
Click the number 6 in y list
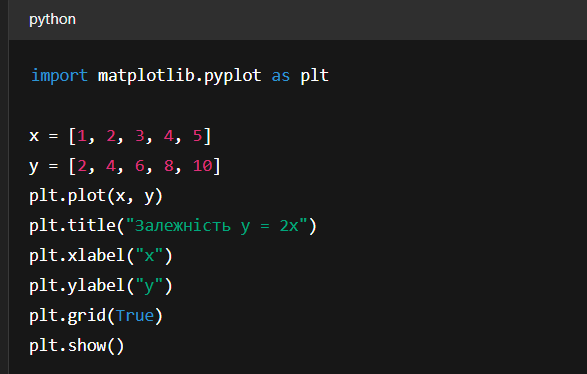(x=140, y=166)
